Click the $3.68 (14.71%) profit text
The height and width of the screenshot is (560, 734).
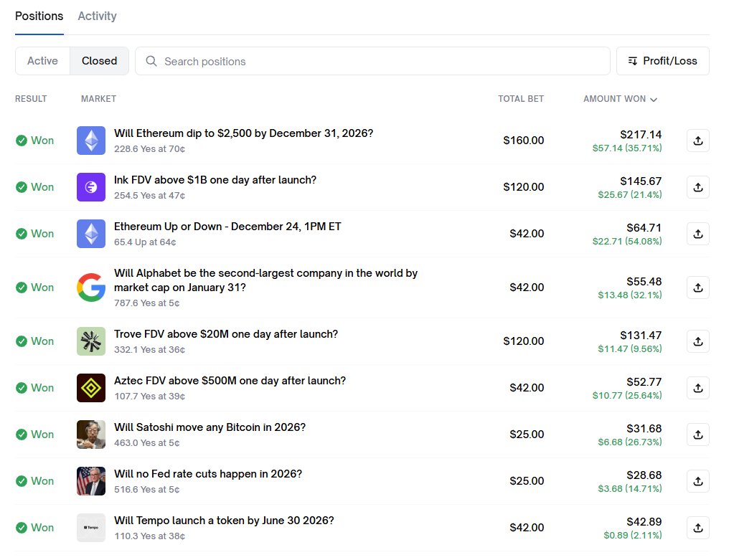tap(630, 489)
